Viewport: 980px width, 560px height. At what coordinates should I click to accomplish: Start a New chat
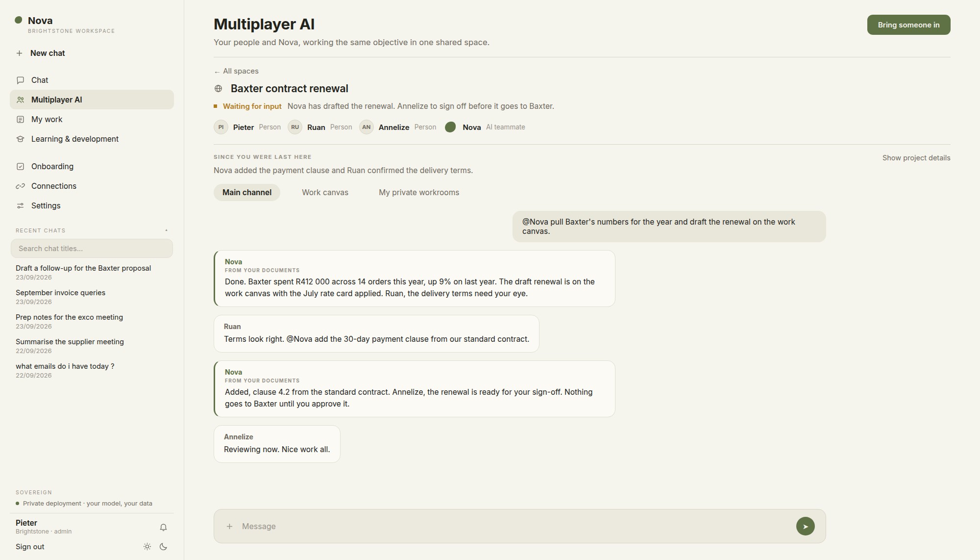pos(48,53)
